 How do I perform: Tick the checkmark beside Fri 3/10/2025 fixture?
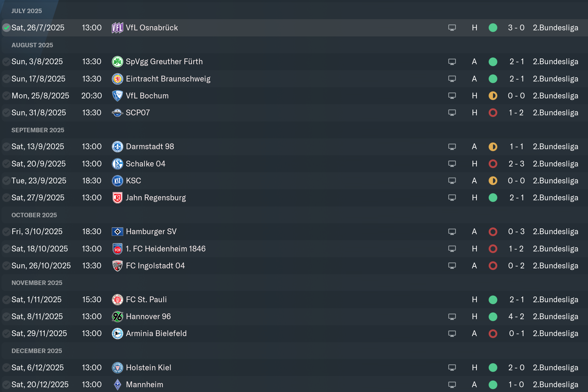click(x=6, y=232)
